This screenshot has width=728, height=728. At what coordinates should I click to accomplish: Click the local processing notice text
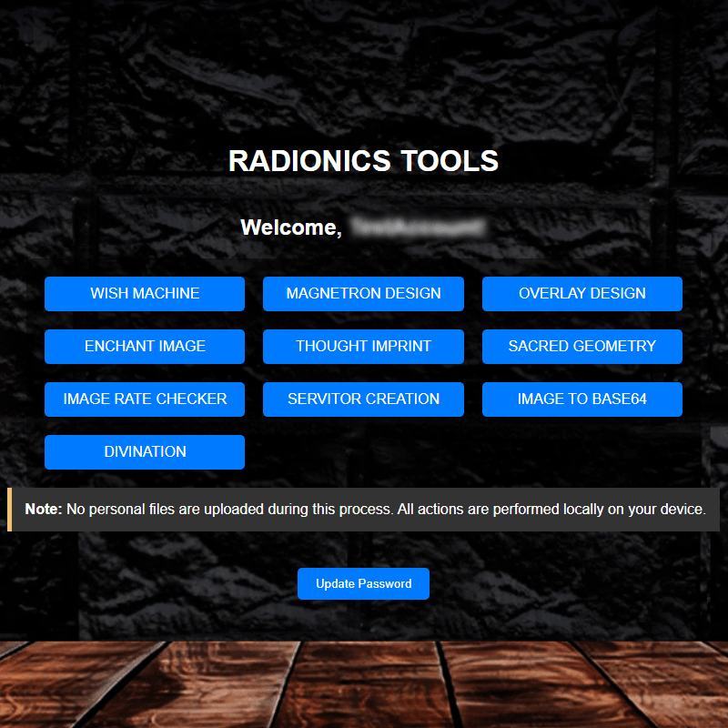386,510
